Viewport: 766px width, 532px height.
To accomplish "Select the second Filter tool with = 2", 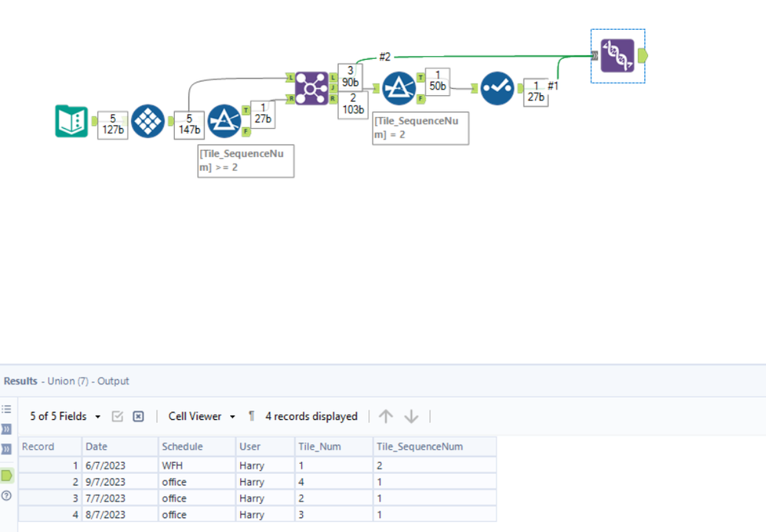I will [x=399, y=88].
